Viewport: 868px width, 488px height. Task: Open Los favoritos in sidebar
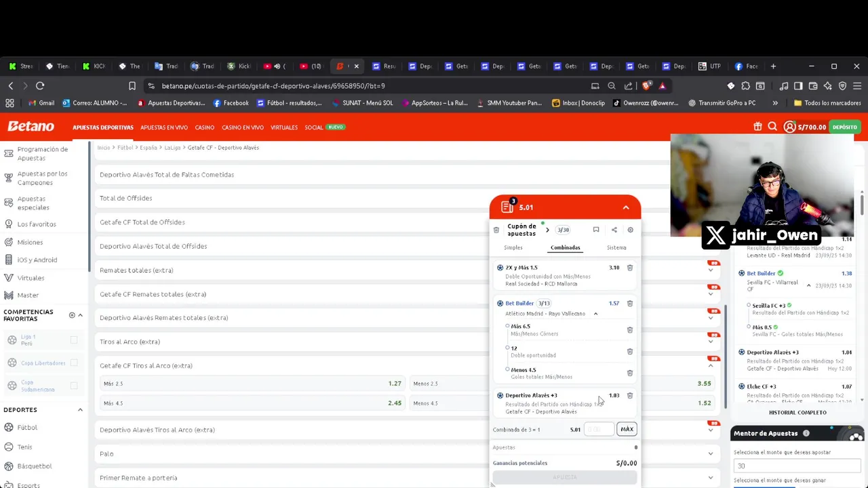pos(37,224)
